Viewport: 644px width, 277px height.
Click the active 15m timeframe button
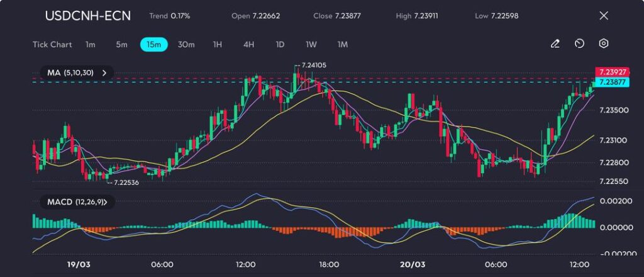click(x=153, y=45)
